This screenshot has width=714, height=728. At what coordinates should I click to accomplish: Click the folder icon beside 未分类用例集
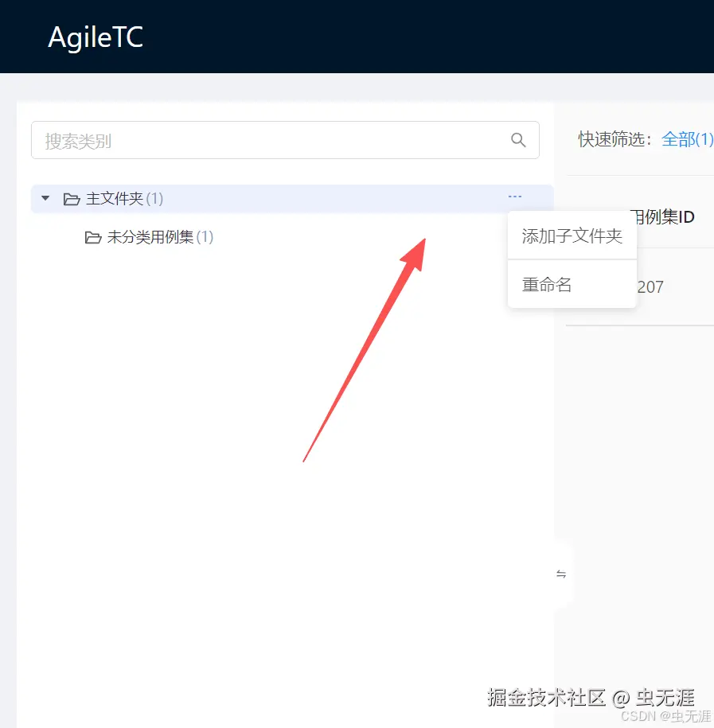93,237
